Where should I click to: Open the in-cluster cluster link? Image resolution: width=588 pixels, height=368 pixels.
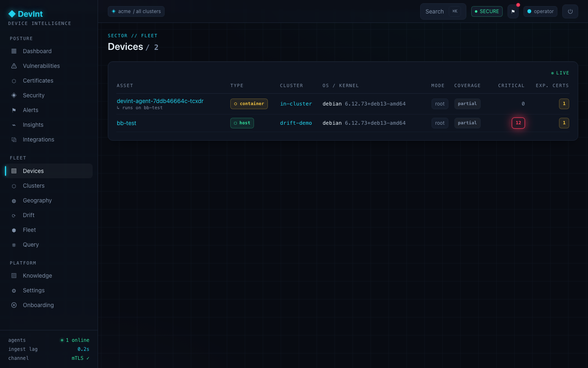click(x=296, y=104)
